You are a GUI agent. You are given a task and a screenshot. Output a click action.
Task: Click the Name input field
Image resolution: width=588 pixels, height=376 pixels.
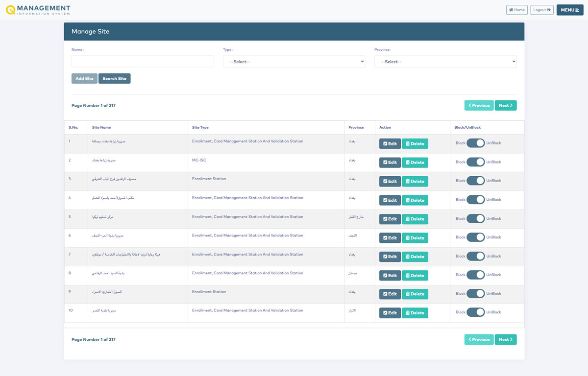[x=143, y=61]
